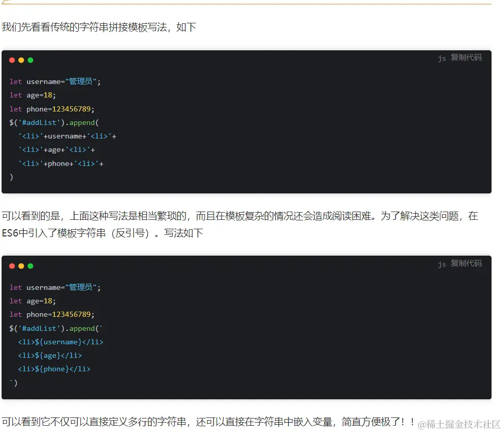Image resolution: width=504 pixels, height=433 pixels.
Task: Click the green dot in second code block
Action: (31, 266)
